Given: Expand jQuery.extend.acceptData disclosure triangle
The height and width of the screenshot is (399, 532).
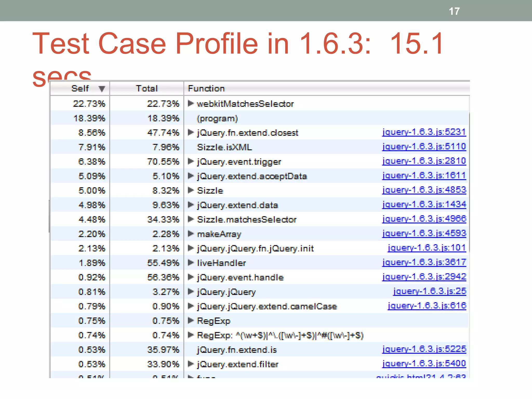Looking at the screenshot, I should click(190, 176).
